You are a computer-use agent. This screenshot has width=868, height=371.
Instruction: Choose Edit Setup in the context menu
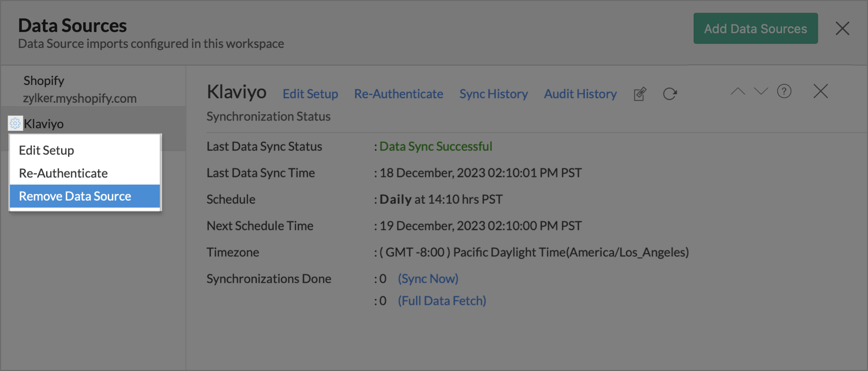[47, 150]
